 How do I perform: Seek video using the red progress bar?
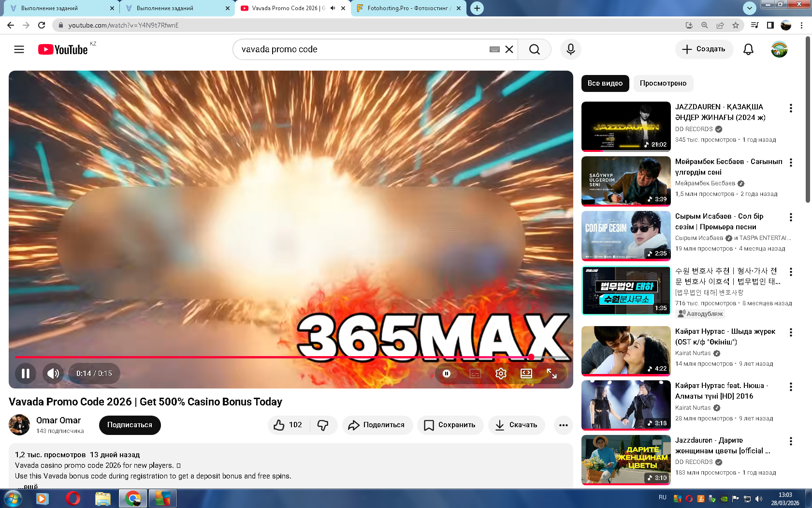[291, 357]
